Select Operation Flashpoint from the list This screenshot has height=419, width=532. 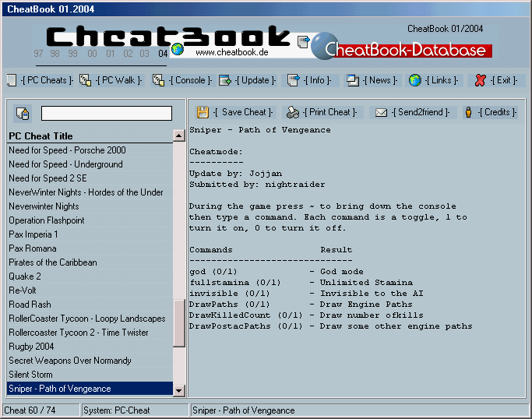point(47,220)
